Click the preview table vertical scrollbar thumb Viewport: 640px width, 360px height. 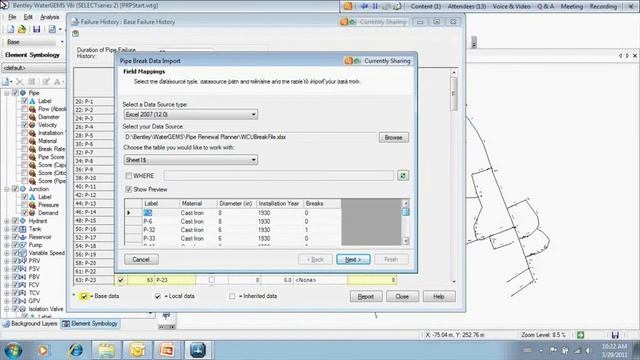(x=405, y=212)
